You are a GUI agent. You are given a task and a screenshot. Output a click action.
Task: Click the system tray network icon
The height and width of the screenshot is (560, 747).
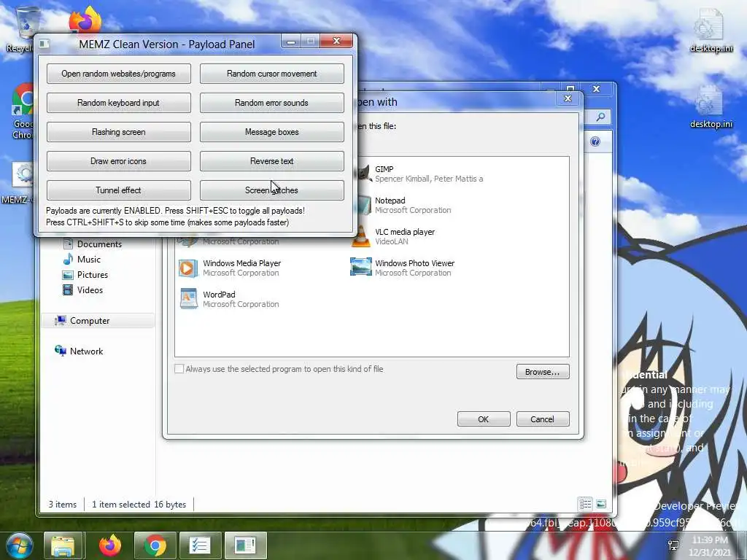[x=673, y=545]
